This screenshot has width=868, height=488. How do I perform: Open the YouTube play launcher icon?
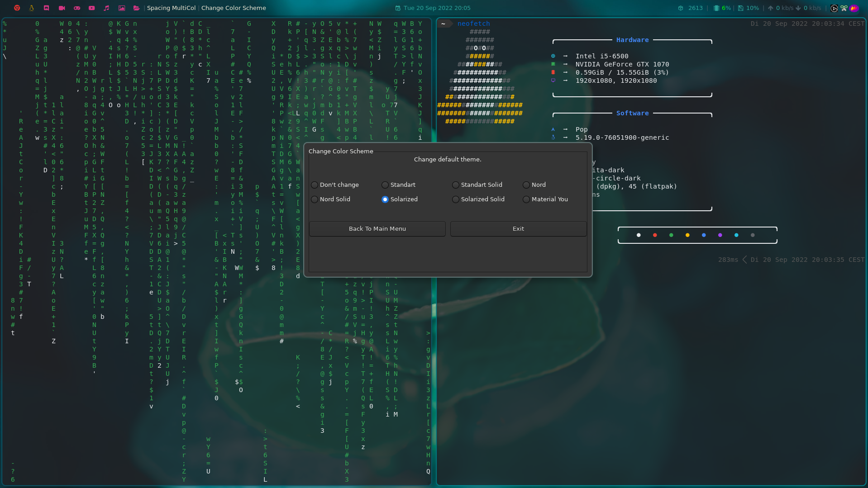point(92,8)
